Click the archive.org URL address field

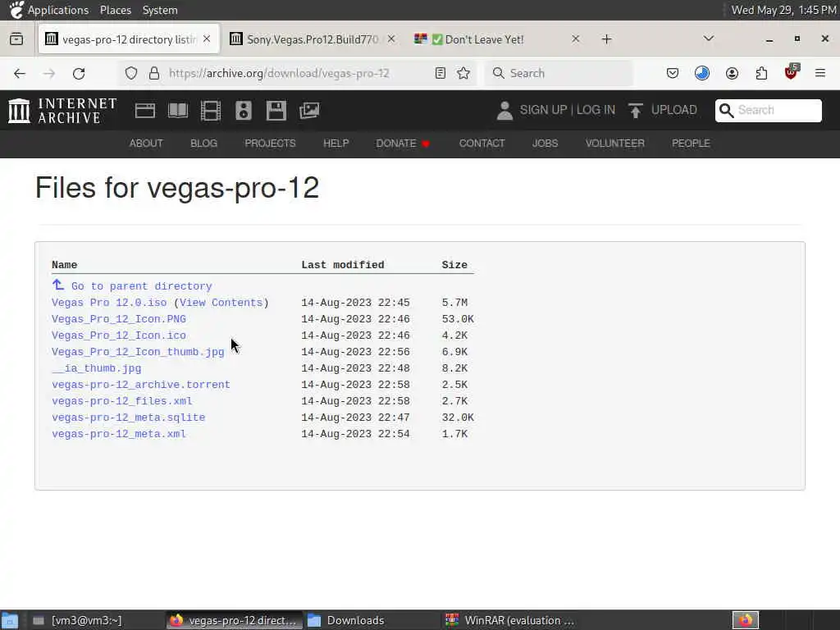pos(297,73)
